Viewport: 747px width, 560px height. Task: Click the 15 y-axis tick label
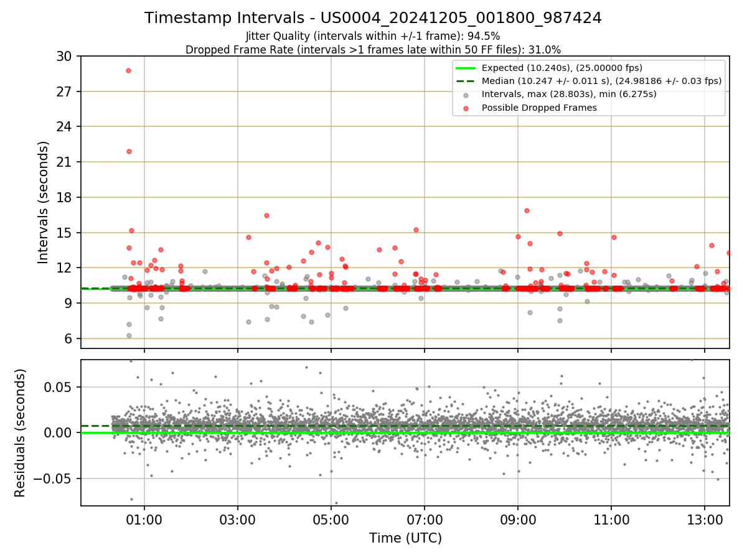coord(65,233)
